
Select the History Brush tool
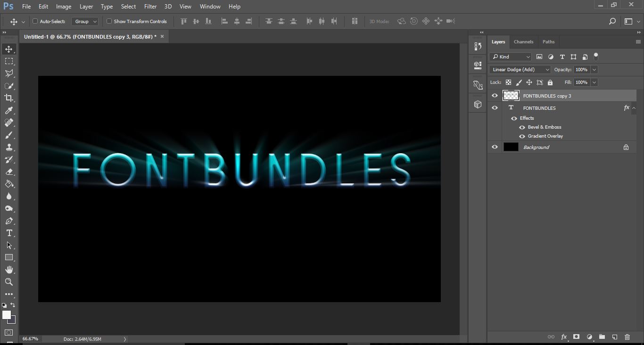click(x=9, y=159)
